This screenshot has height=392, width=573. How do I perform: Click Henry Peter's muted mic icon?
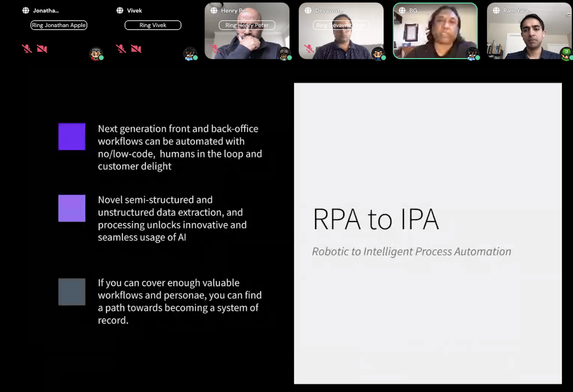coord(215,49)
